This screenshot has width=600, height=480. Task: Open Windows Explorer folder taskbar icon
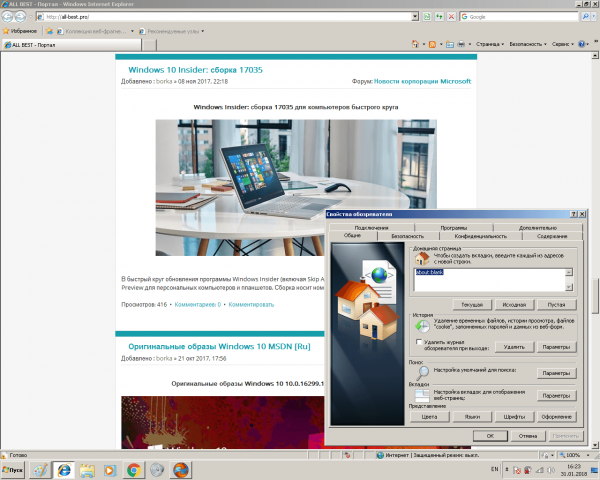[87, 470]
